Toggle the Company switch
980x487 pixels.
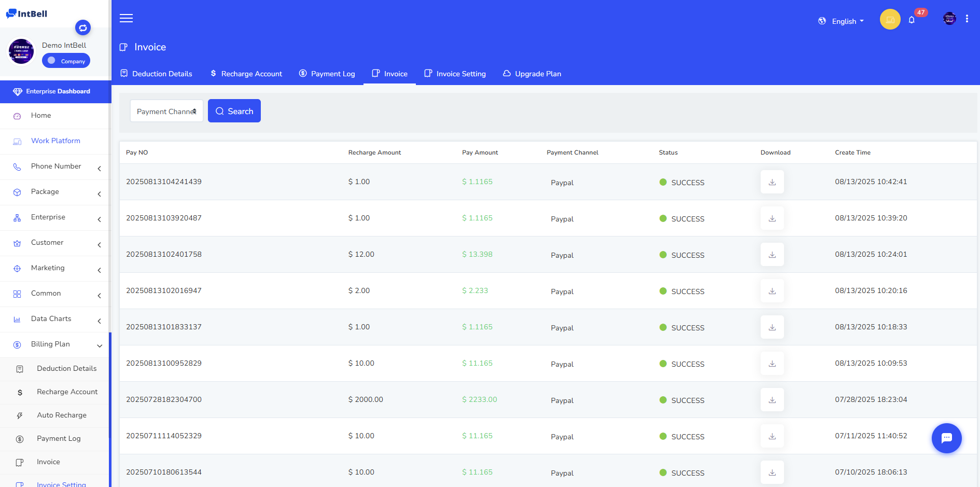coord(66,61)
